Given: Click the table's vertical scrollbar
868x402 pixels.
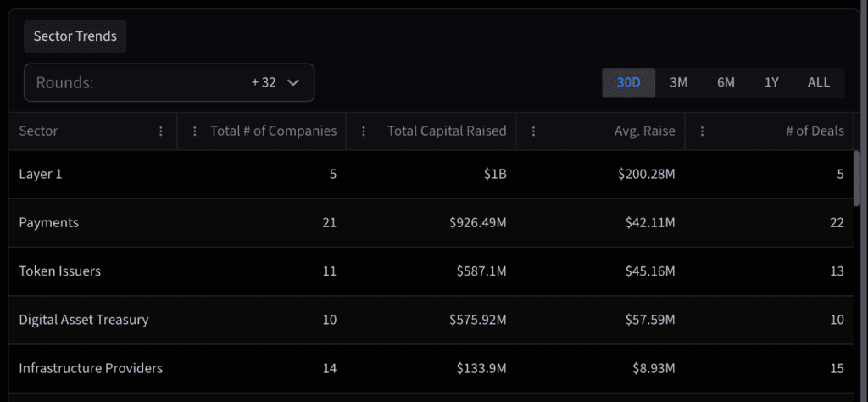Looking at the screenshot, I should click(x=857, y=178).
